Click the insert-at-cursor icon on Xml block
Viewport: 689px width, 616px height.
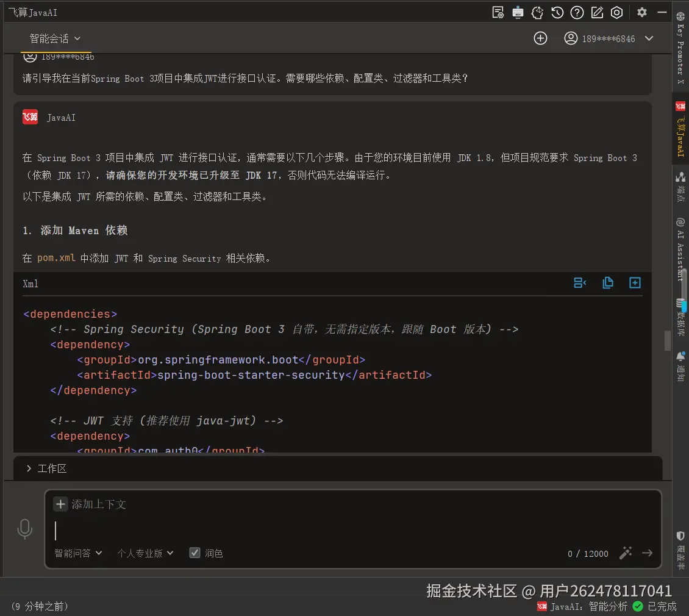(x=580, y=283)
